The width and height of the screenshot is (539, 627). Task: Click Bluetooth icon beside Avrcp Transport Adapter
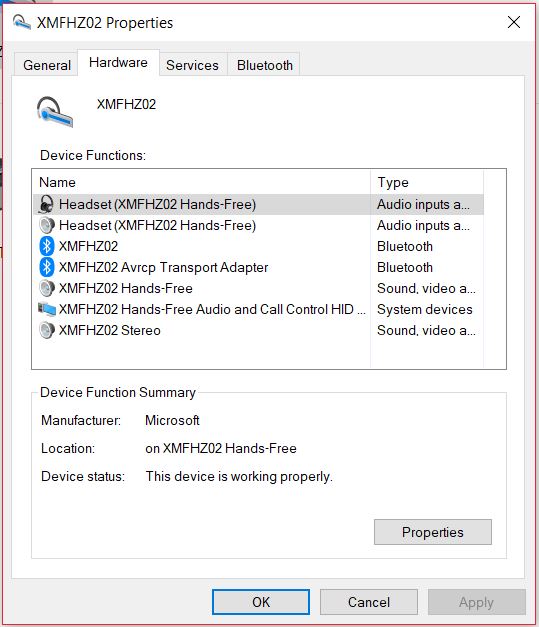(x=47, y=267)
